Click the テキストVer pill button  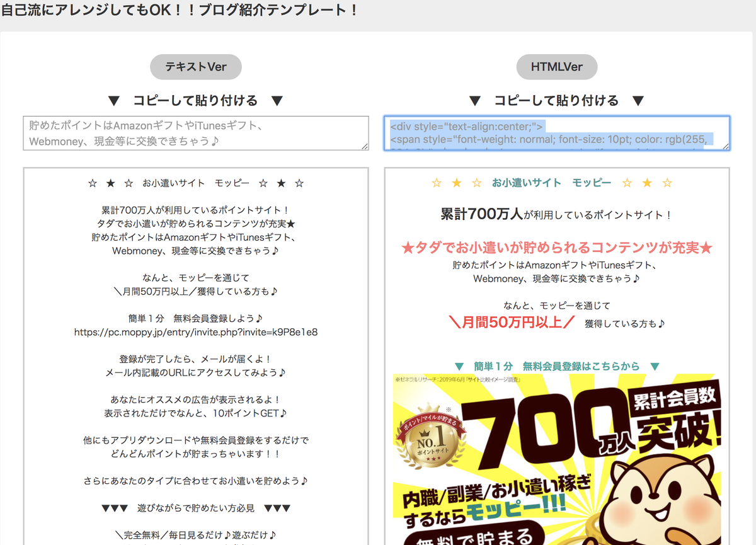(x=196, y=67)
